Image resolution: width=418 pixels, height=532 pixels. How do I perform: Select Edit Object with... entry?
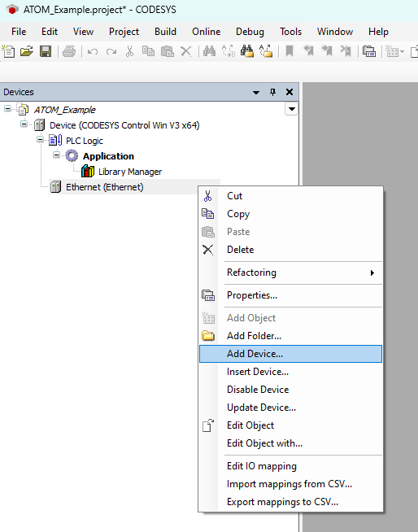(291, 443)
